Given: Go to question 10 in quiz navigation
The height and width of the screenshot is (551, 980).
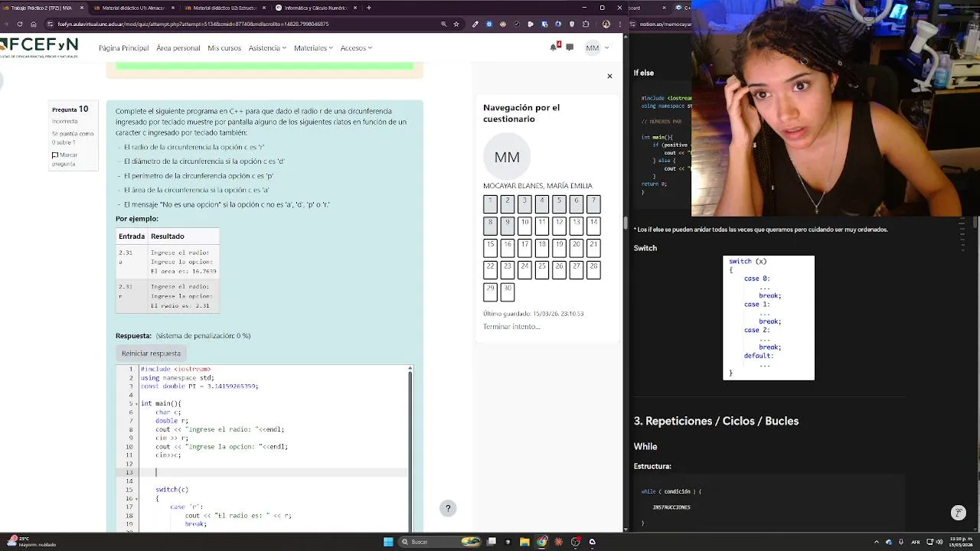Looking at the screenshot, I should [524, 226].
